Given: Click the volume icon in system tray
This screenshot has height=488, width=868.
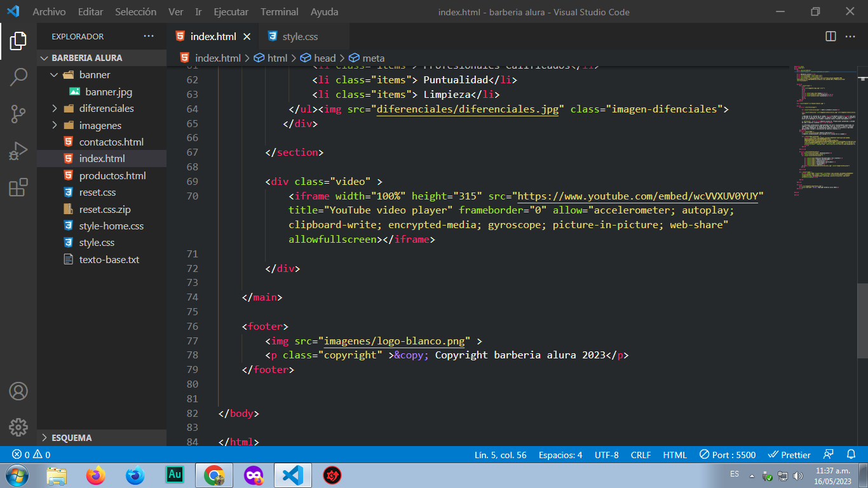Looking at the screenshot, I should (x=798, y=475).
